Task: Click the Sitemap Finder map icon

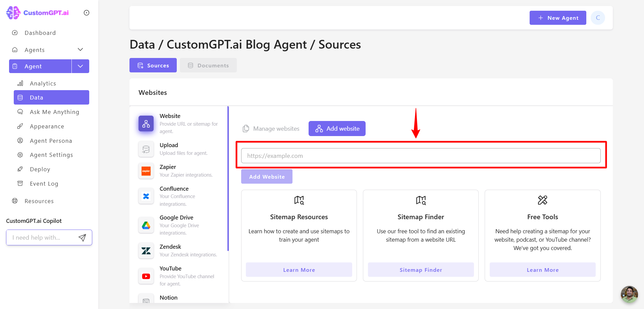Action: (x=421, y=200)
